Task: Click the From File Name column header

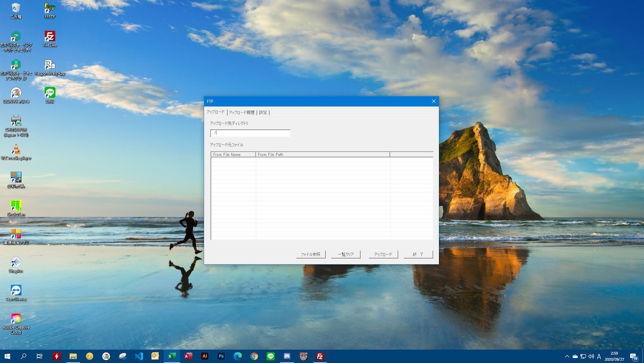Action: click(x=233, y=155)
